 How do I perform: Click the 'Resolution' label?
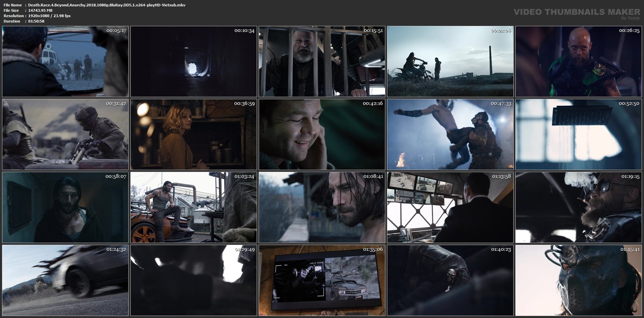click(13, 16)
